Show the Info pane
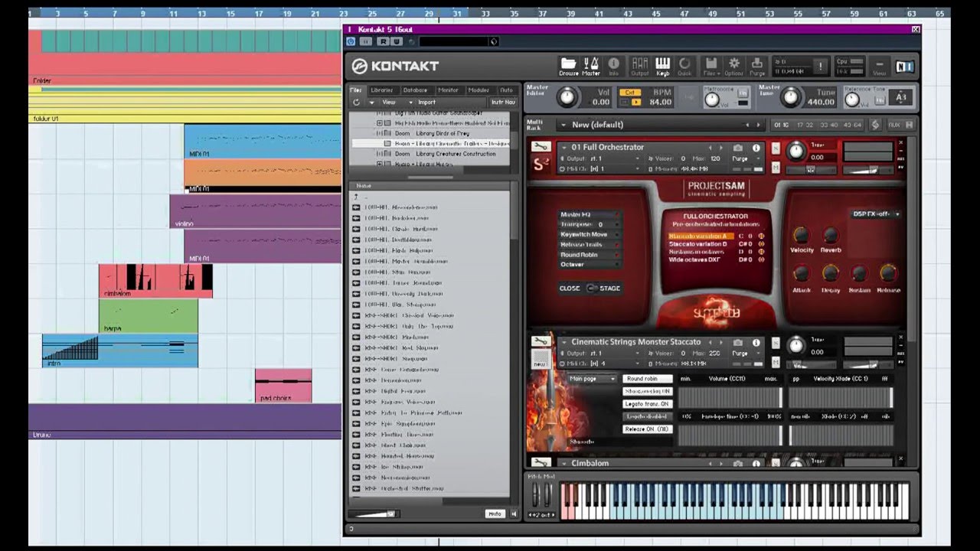Screen dimensions: 980x551 coord(613,67)
